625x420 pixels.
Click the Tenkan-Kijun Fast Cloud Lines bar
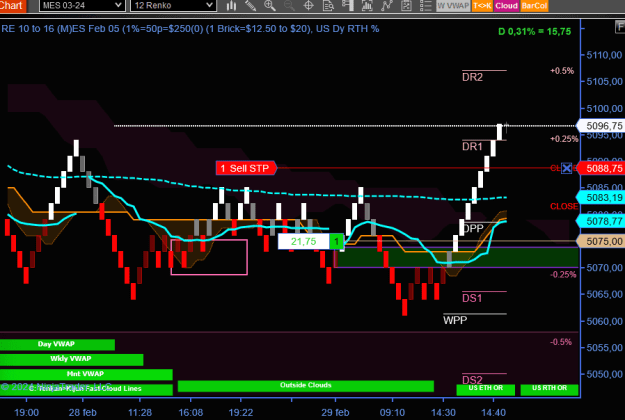(86, 389)
